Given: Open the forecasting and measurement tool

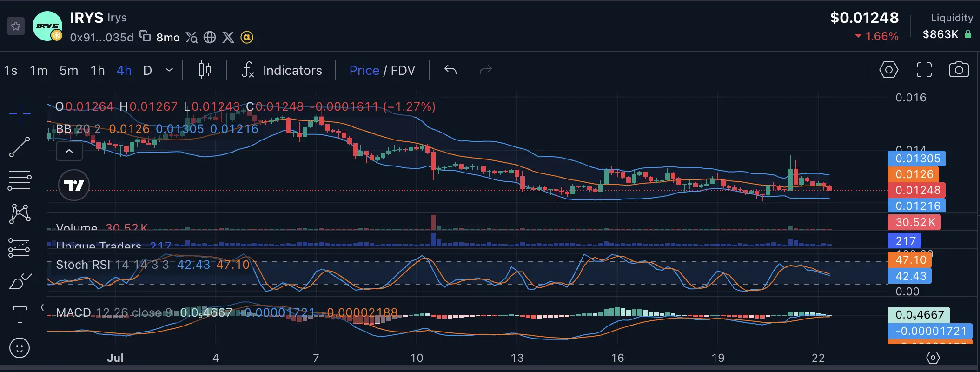Looking at the screenshot, I should (20, 247).
